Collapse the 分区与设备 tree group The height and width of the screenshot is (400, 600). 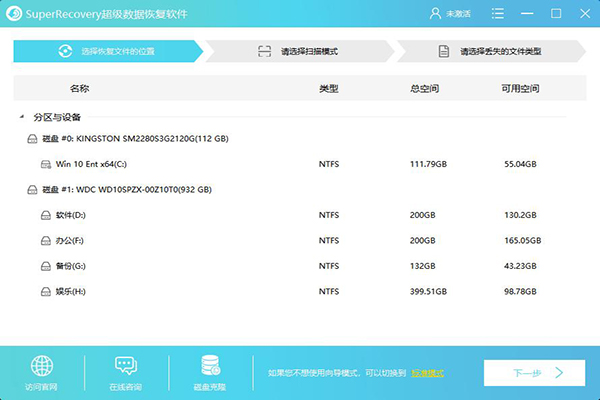coord(22,117)
